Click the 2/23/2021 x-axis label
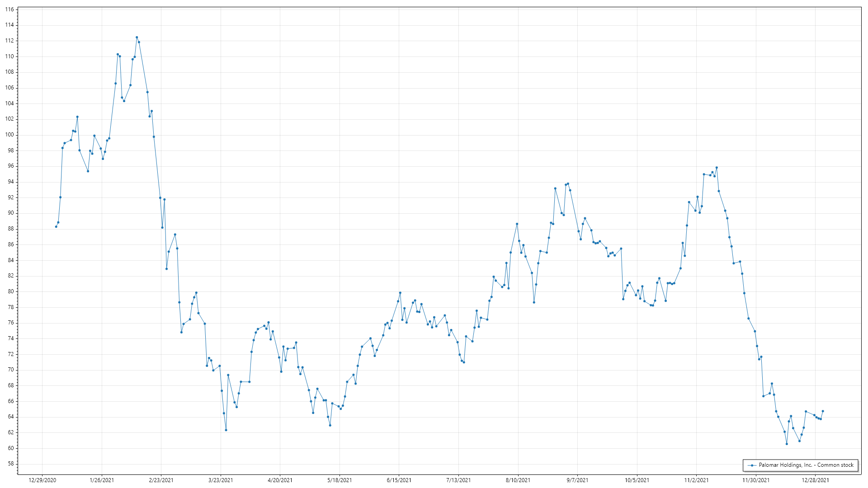 click(x=161, y=480)
